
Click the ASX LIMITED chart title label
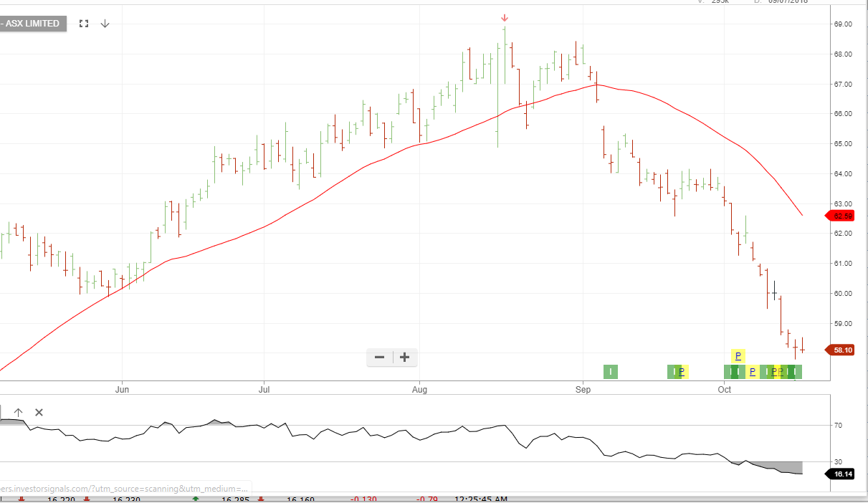click(32, 24)
